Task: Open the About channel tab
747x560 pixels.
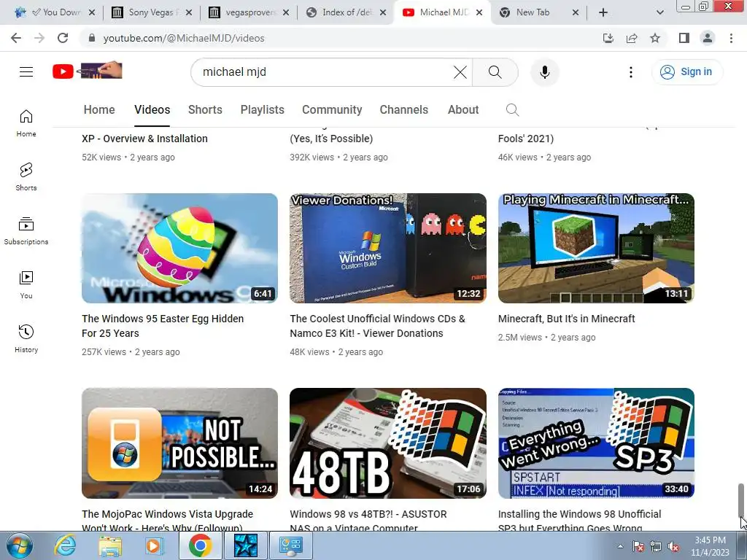Action: pyautogui.click(x=463, y=110)
